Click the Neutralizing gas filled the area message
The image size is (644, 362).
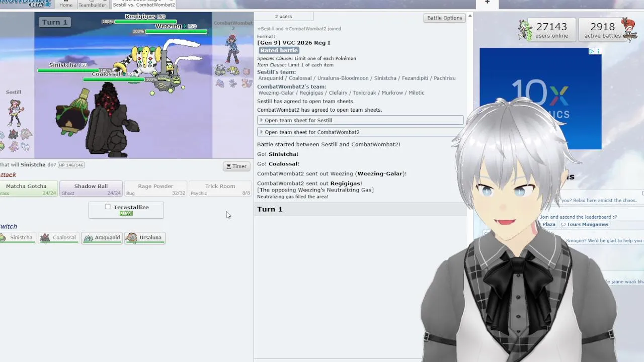click(293, 197)
